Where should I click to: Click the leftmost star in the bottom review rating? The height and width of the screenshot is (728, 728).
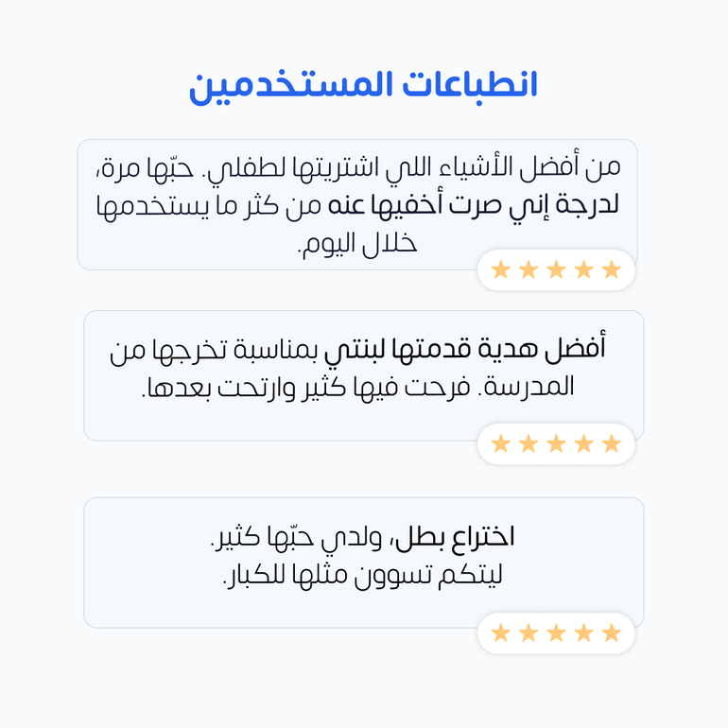(501, 633)
